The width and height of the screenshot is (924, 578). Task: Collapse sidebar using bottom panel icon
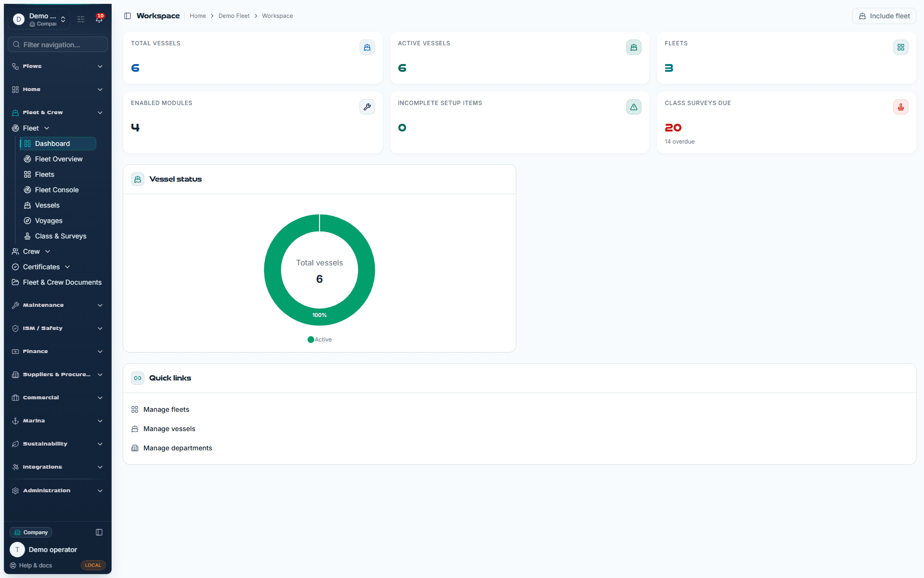pos(99,532)
